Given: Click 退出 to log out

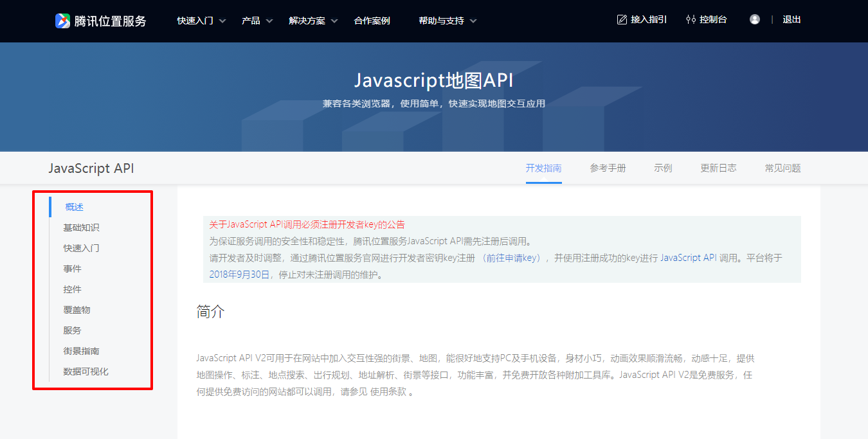Looking at the screenshot, I should [x=791, y=20].
